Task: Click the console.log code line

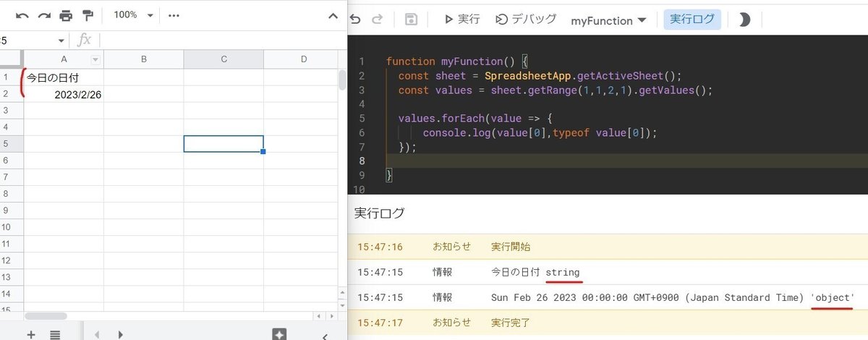Action: pos(540,132)
